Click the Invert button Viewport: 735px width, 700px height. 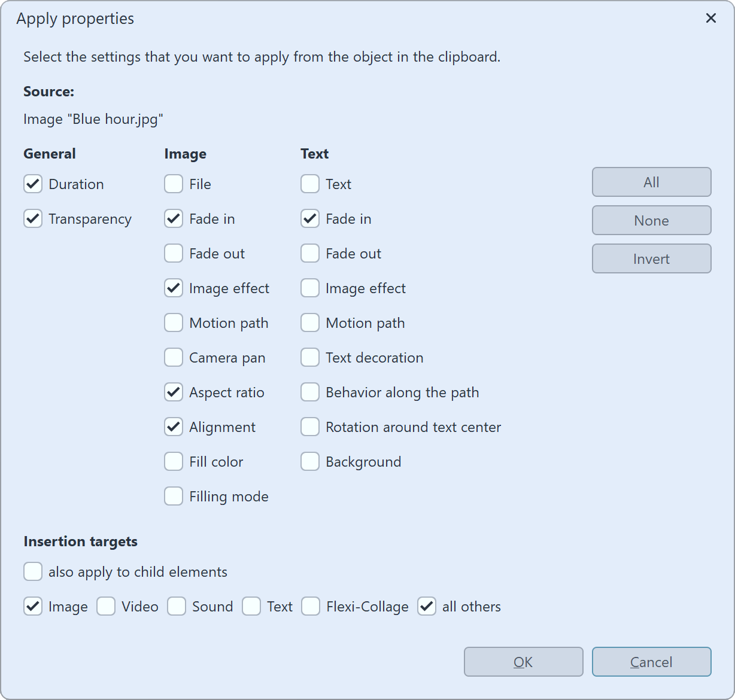[651, 258]
